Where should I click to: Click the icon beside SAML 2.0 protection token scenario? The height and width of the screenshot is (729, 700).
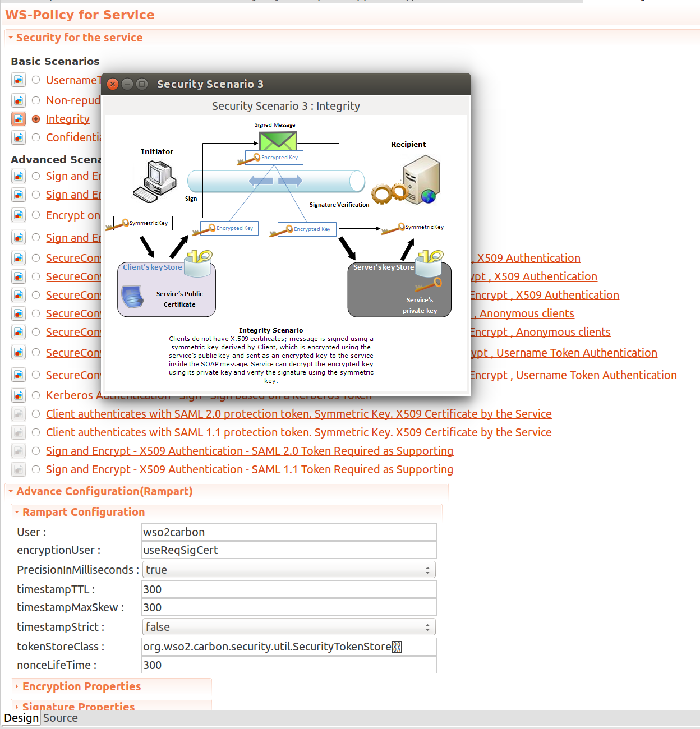19,414
